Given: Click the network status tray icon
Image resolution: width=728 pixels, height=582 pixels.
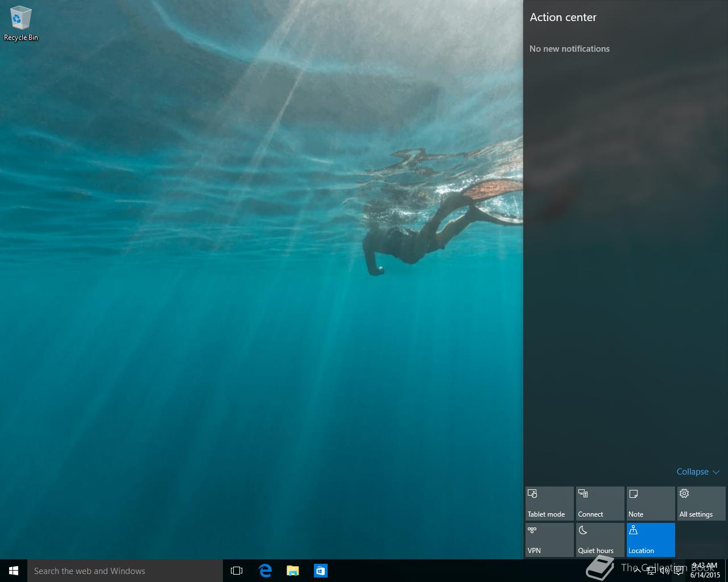Looking at the screenshot, I should click(x=651, y=571).
